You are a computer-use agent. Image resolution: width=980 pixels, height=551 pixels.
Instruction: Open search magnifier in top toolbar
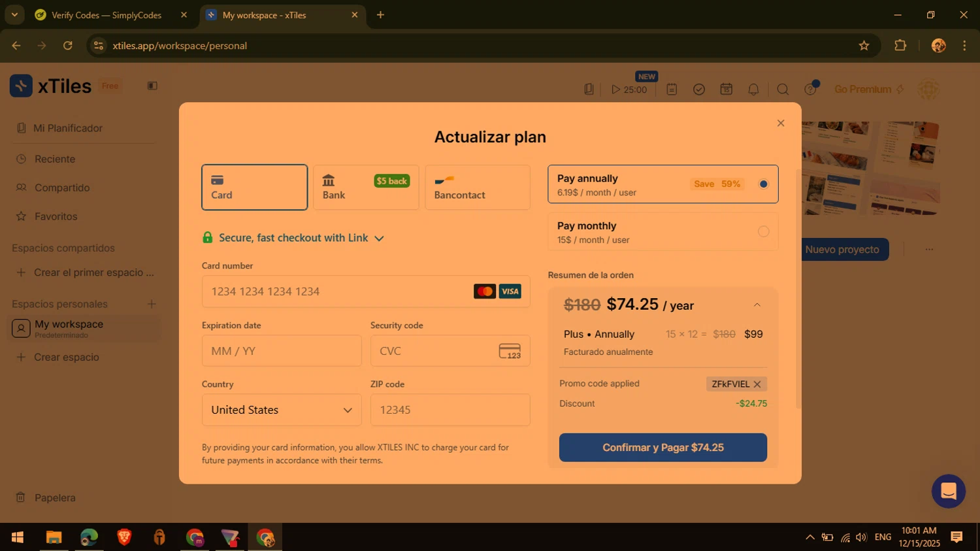coord(783,90)
